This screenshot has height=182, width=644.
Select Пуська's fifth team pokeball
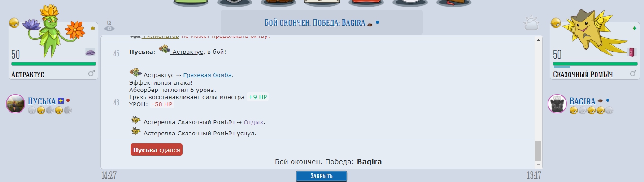coord(68,110)
